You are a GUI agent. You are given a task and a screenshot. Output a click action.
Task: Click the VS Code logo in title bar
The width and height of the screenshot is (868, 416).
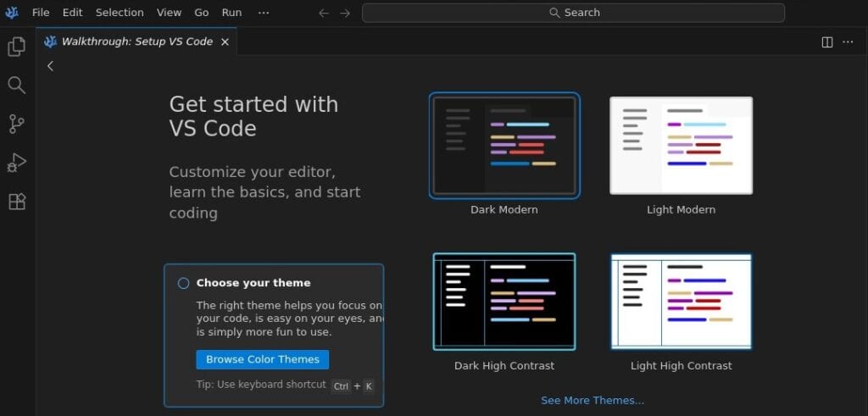(12, 12)
